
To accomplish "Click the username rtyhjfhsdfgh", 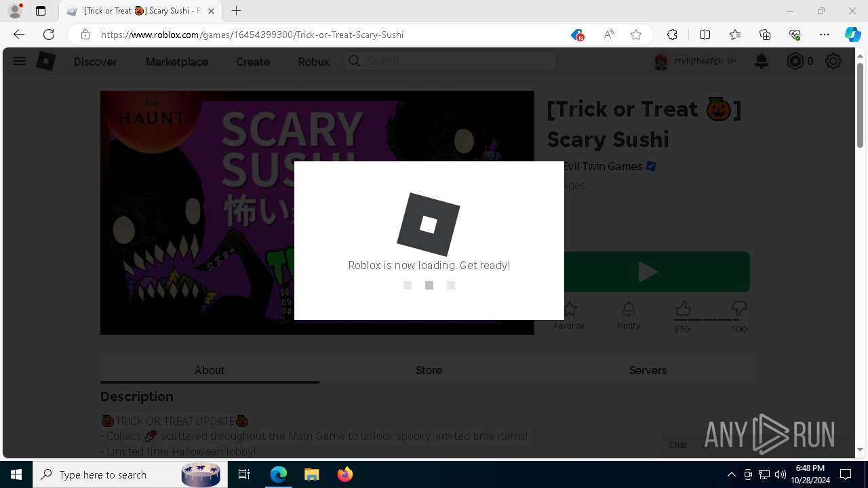I will click(698, 61).
